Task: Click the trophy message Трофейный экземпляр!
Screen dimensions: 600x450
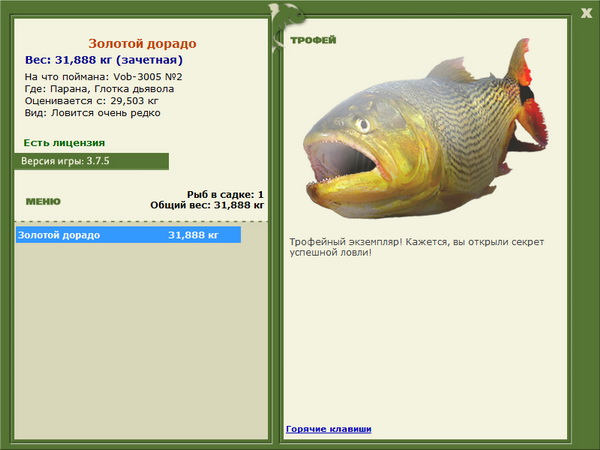Action: point(346,242)
